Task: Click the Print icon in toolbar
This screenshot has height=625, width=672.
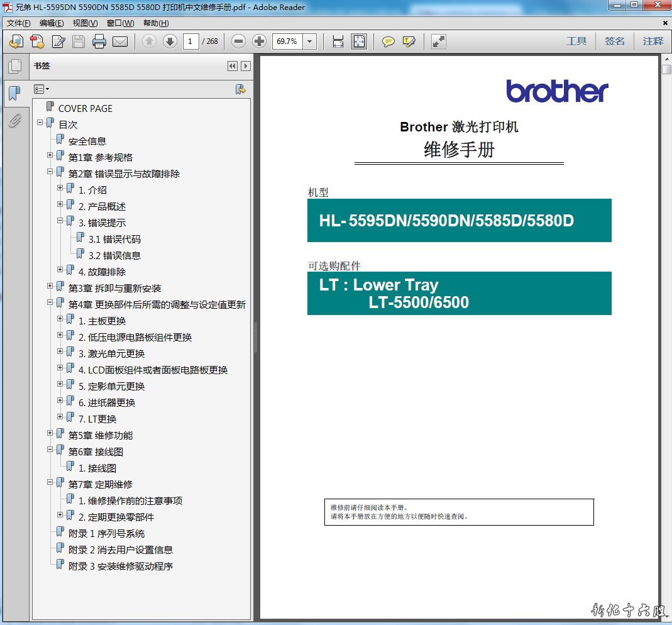Action: coord(99,41)
